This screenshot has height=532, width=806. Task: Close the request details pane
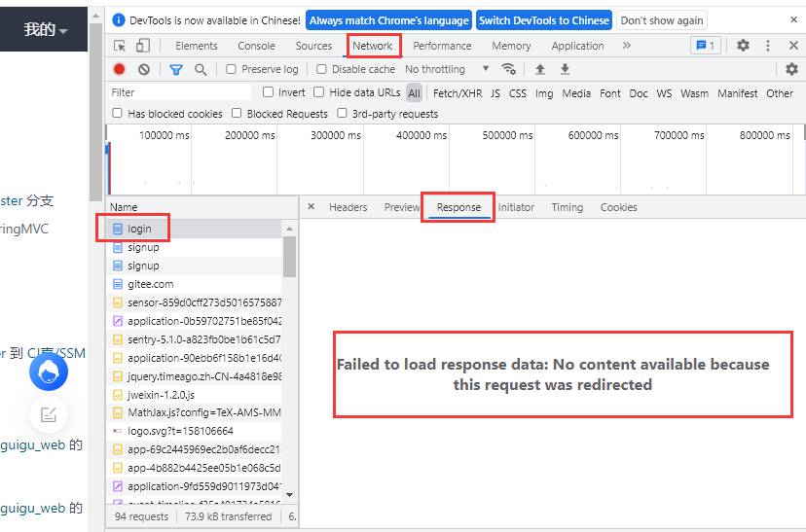click(311, 206)
